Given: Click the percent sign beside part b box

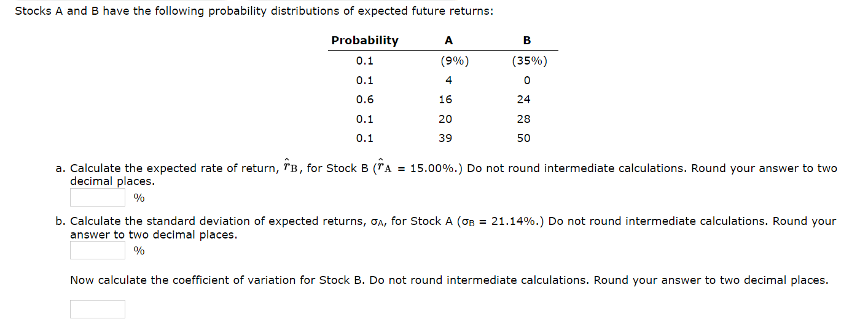Looking at the screenshot, I should tap(139, 251).
